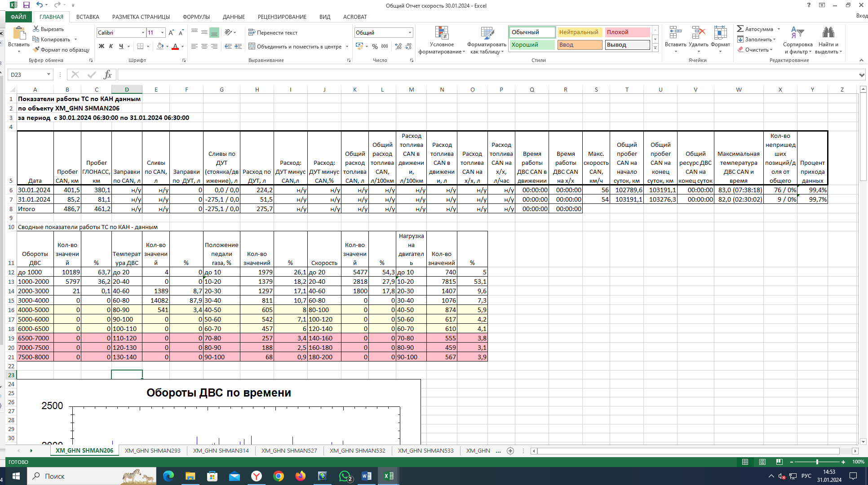Toggle Wrap Text (Перенести текст)
868x485 pixels.
coord(273,32)
